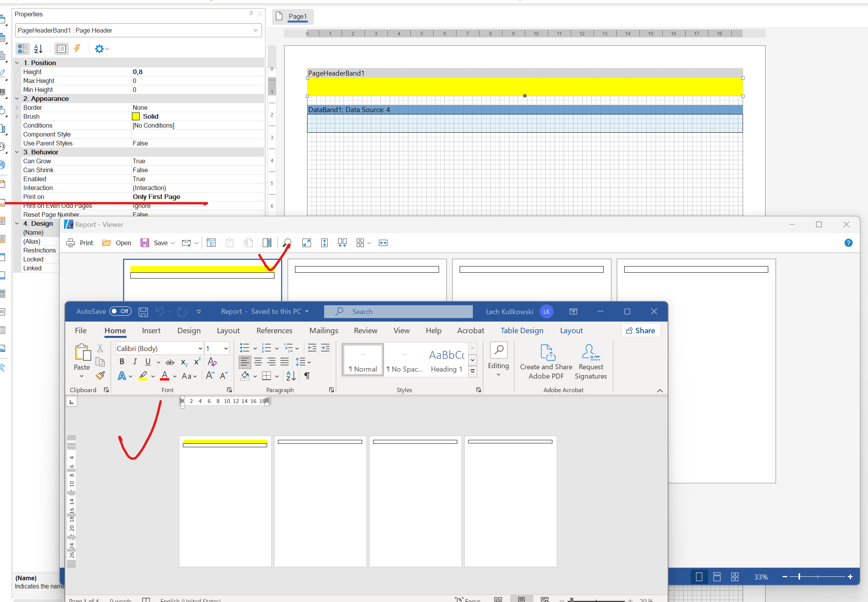Click the zoom/magnify icon in Report Viewer toolbar
This screenshot has height=602, width=868.
coord(288,243)
